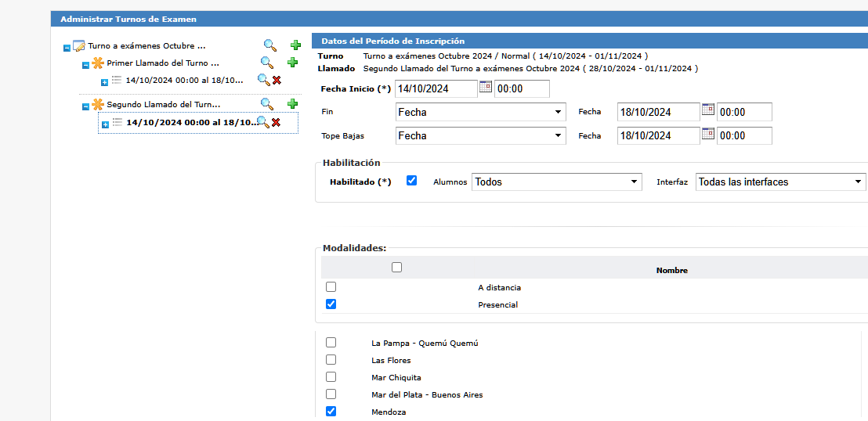This screenshot has height=421, width=868.
Task: Click magnifier icon beside Primer Llamado del Turno
Action: point(267,63)
